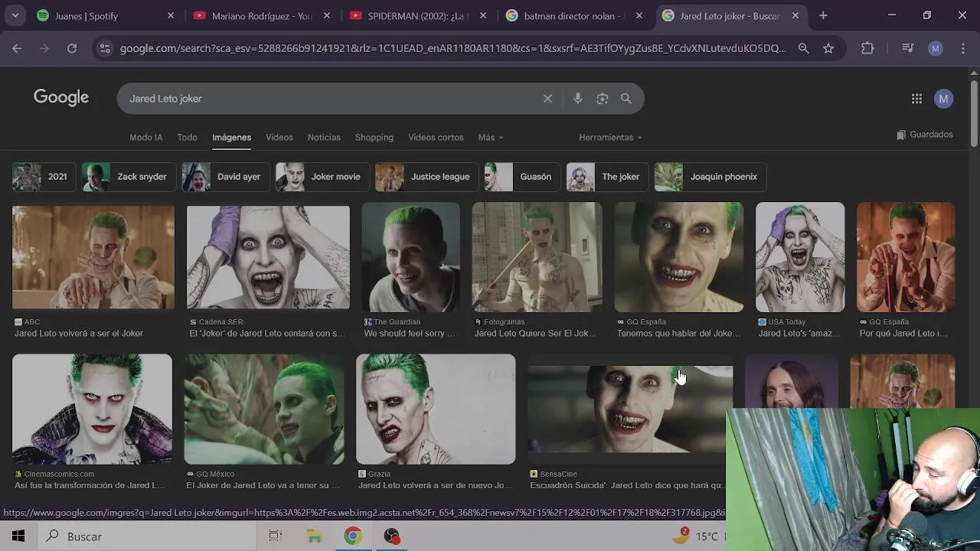This screenshot has height=551, width=980.
Task: Open Task View on taskbar
Action: 276,536
